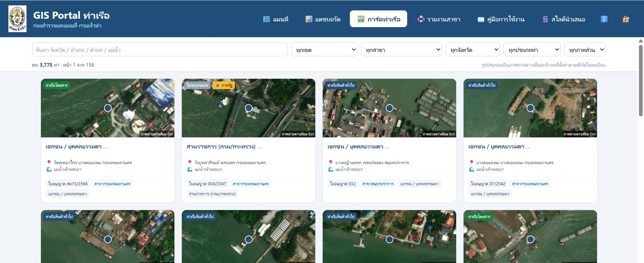Open the ทุกสาขา branch dropdown
The height and width of the screenshot is (263, 644).
click(x=402, y=50)
